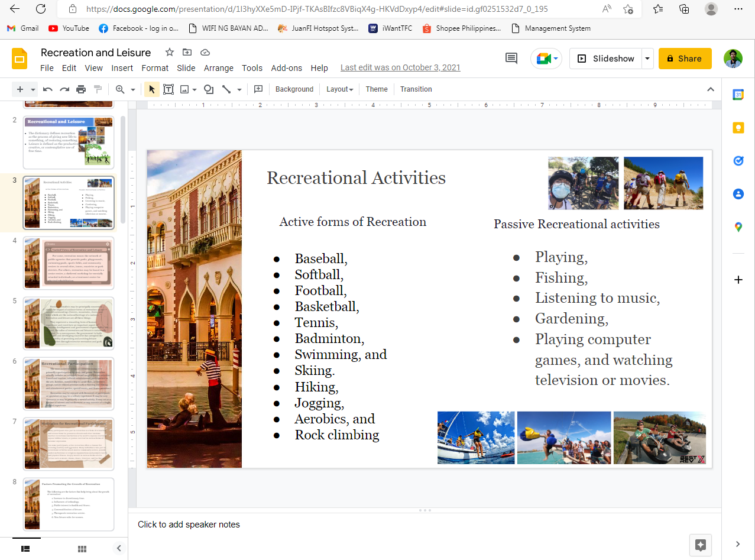Open the last edit history link

pos(400,67)
